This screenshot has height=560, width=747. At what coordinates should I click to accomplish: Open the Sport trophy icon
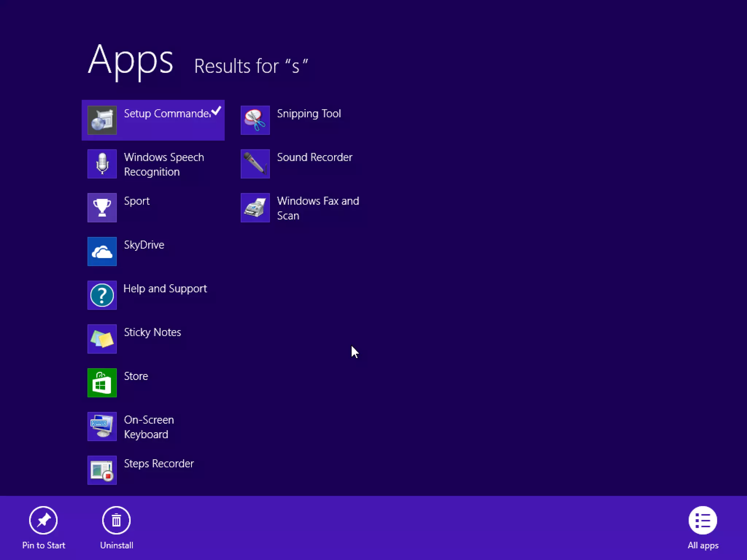pyautogui.click(x=102, y=208)
